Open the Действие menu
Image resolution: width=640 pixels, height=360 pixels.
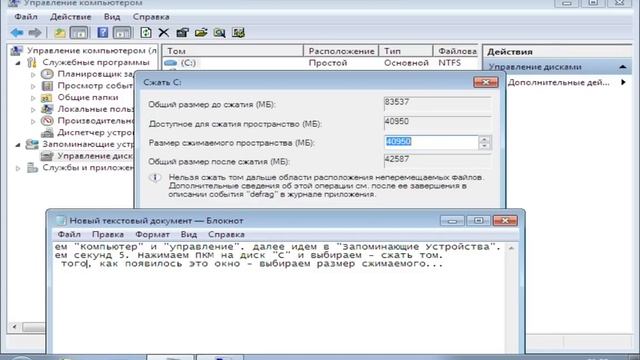(x=71, y=17)
